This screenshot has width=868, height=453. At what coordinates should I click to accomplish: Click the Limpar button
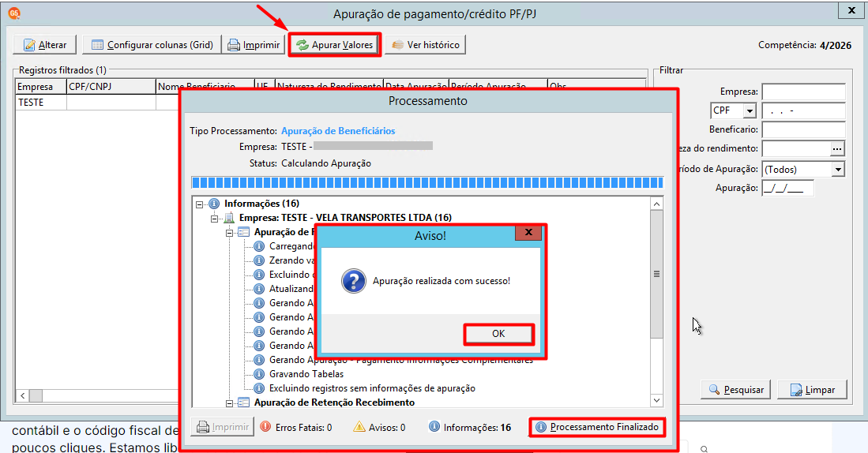coord(813,389)
